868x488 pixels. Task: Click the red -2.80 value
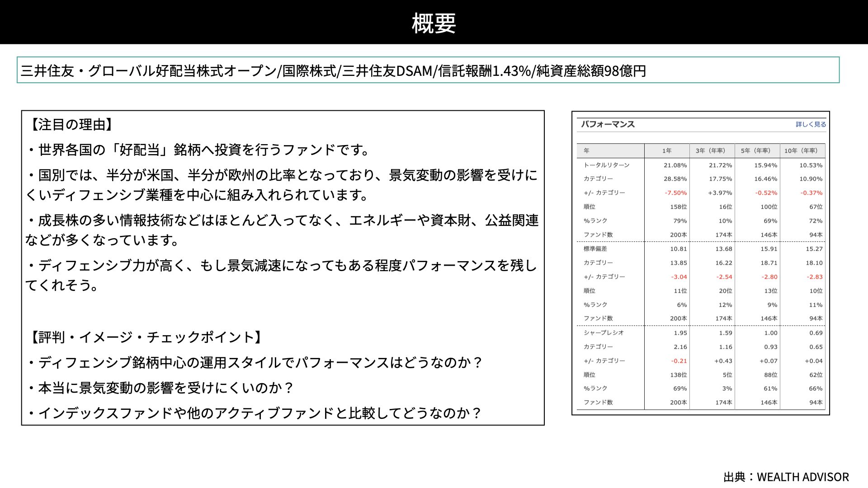[x=769, y=277]
